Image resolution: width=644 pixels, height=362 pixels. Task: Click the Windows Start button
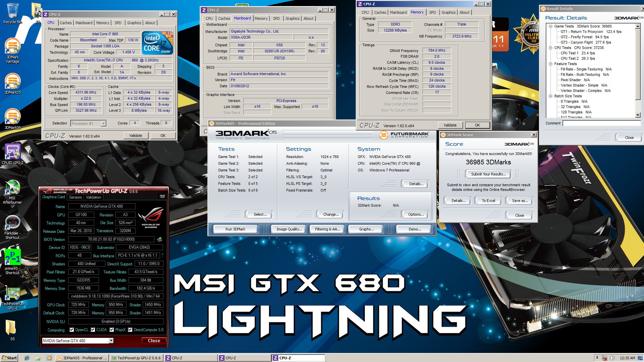(x=9, y=358)
